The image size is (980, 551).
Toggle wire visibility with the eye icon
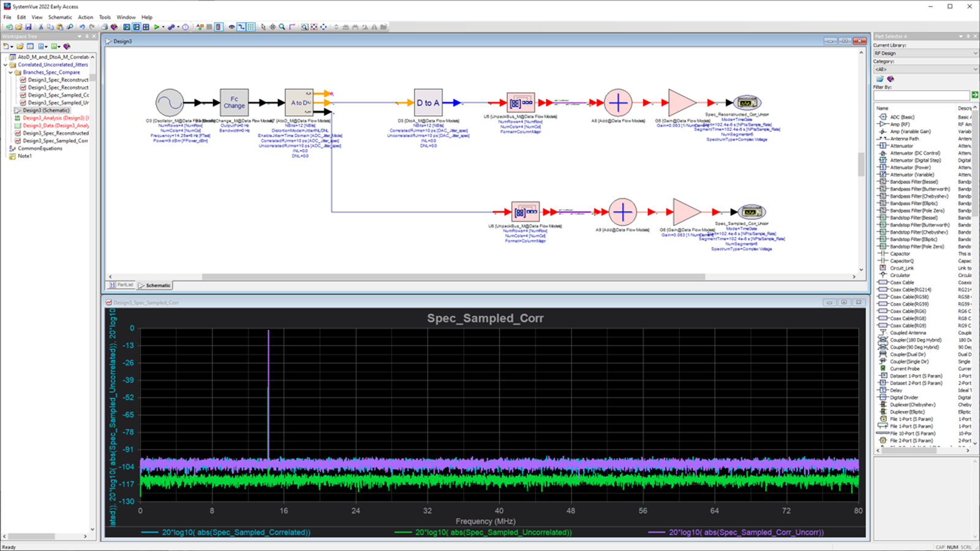(232, 27)
